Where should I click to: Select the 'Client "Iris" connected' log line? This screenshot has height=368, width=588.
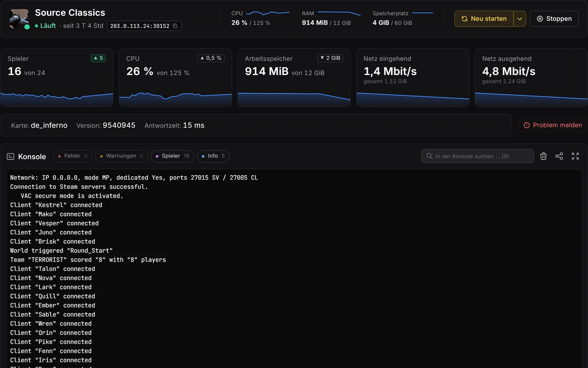51,360
